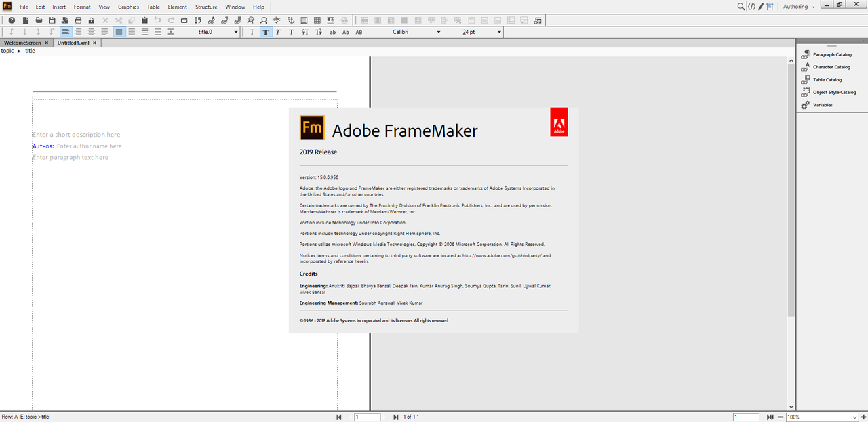Click 'title' in the element breadcrumb
The image size is (868, 422).
click(31, 51)
